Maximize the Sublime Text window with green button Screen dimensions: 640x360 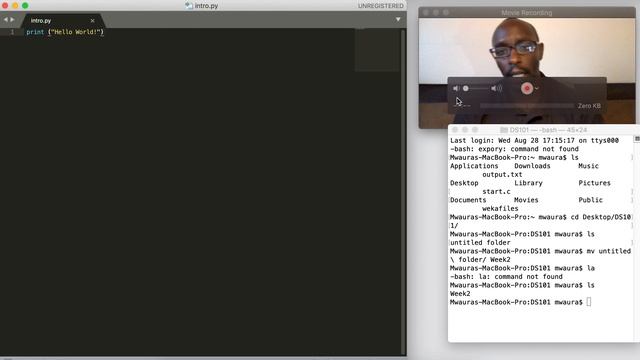pos(25,5)
